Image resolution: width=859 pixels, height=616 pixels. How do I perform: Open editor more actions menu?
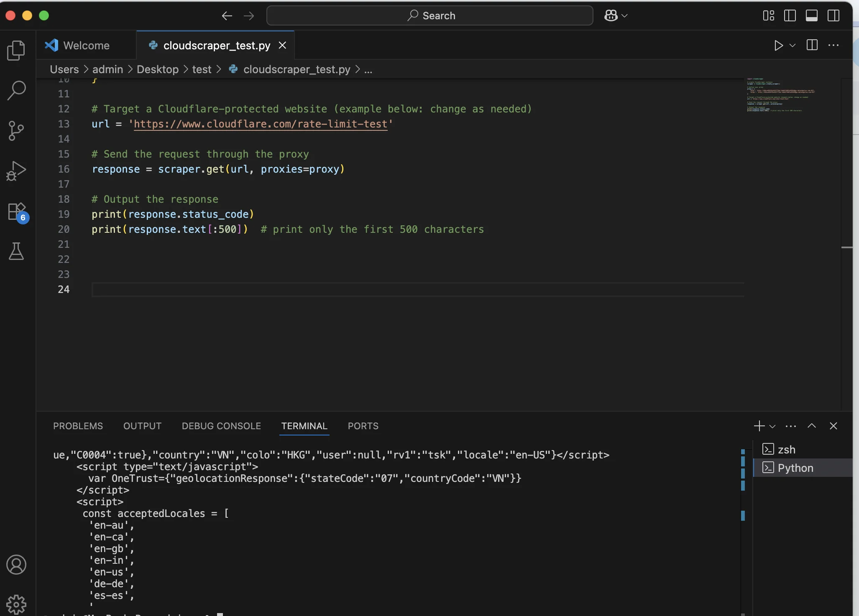(x=833, y=45)
